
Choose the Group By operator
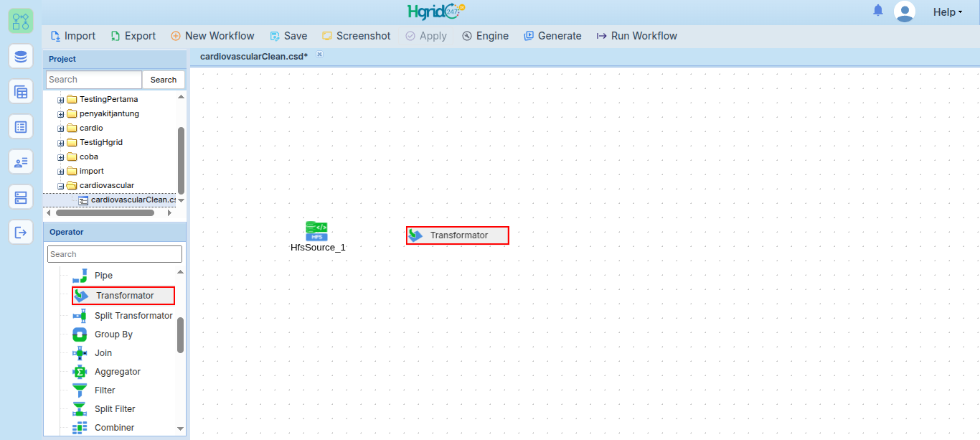click(x=113, y=334)
